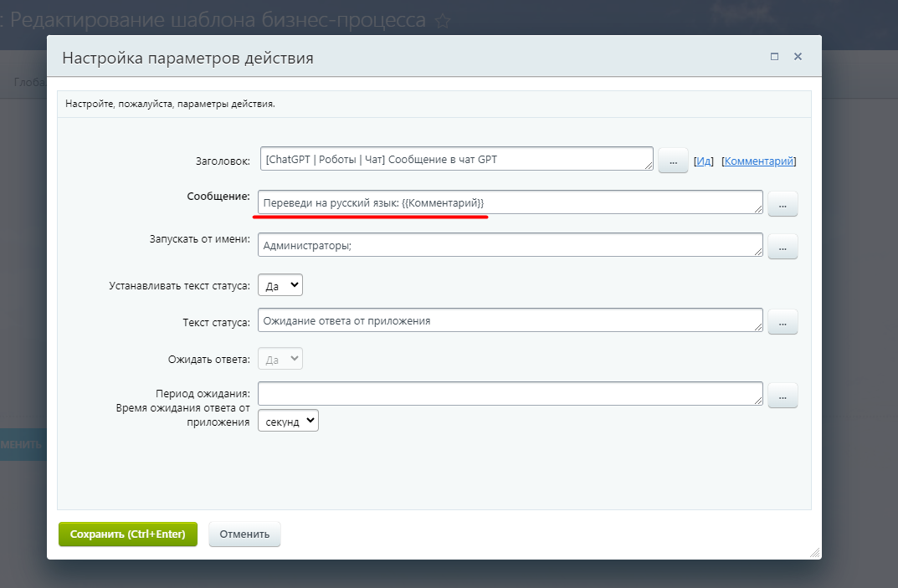Click into the Сообщение text area
Screen dimensions: 898x588
click(510, 202)
